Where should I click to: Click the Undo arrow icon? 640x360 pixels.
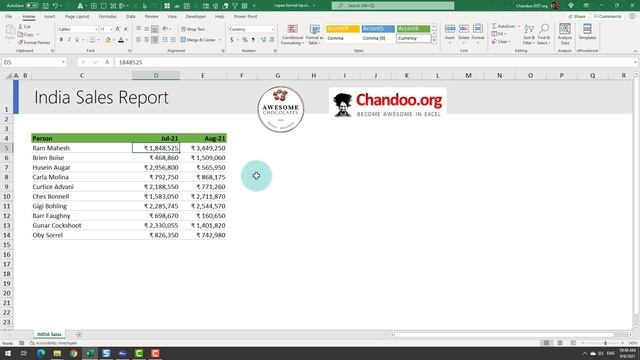tap(56, 6)
